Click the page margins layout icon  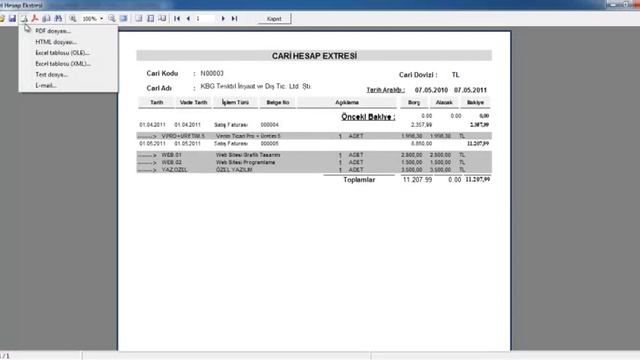point(151,18)
